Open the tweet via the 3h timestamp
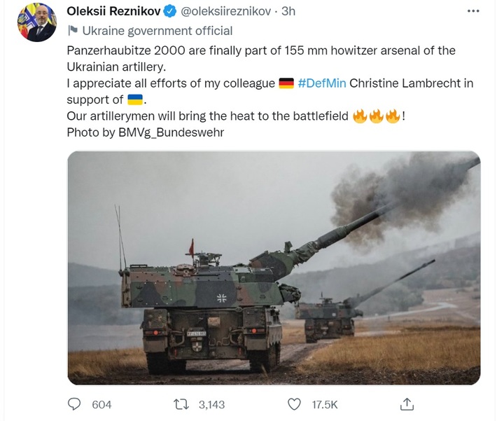The width and height of the screenshot is (504, 421). [x=288, y=12]
